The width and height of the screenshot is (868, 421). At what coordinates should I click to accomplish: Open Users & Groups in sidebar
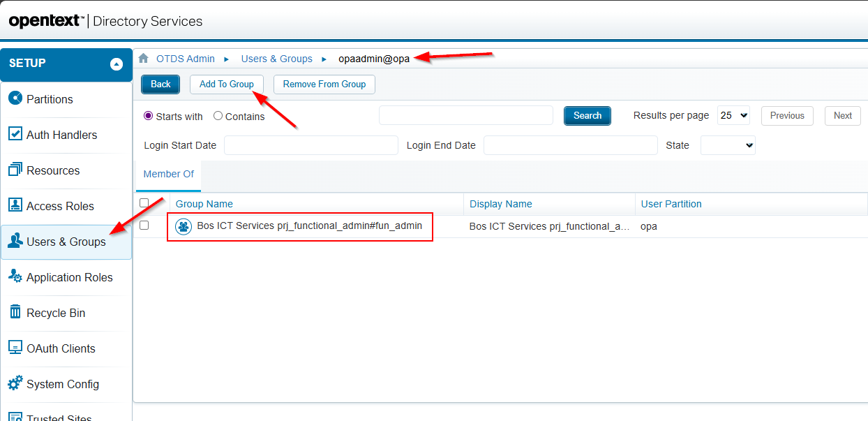click(66, 242)
